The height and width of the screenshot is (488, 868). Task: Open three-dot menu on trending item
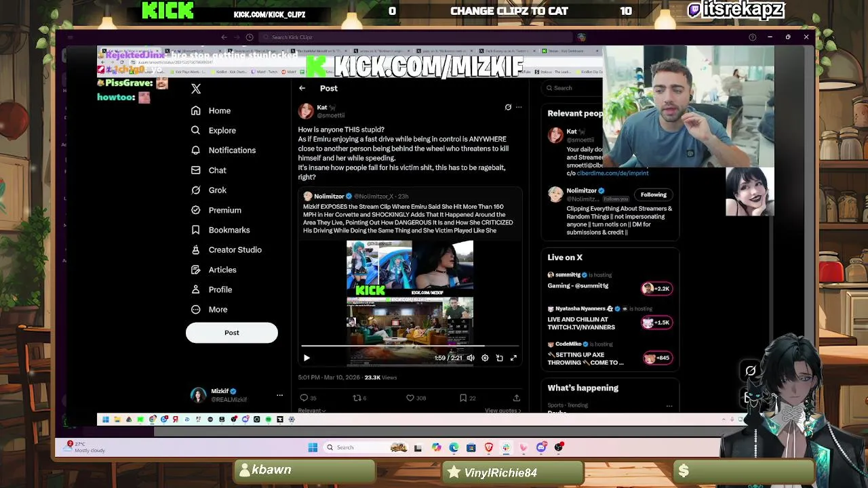coord(669,406)
